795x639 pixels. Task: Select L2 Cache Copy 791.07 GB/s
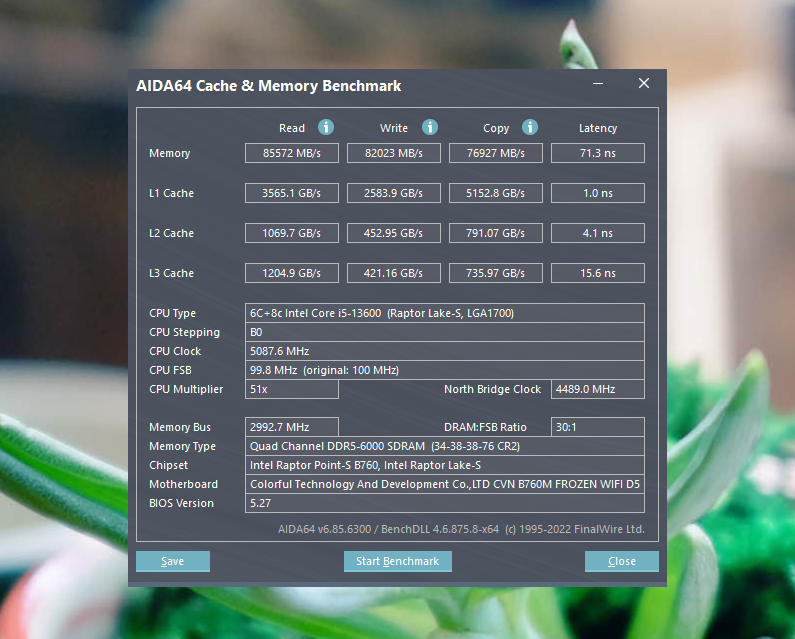point(495,233)
